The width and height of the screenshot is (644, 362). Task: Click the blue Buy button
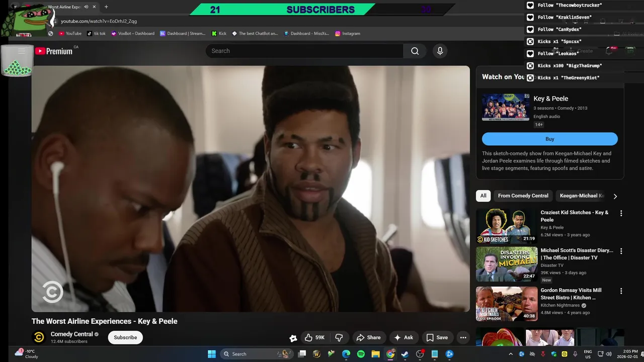pos(550,139)
